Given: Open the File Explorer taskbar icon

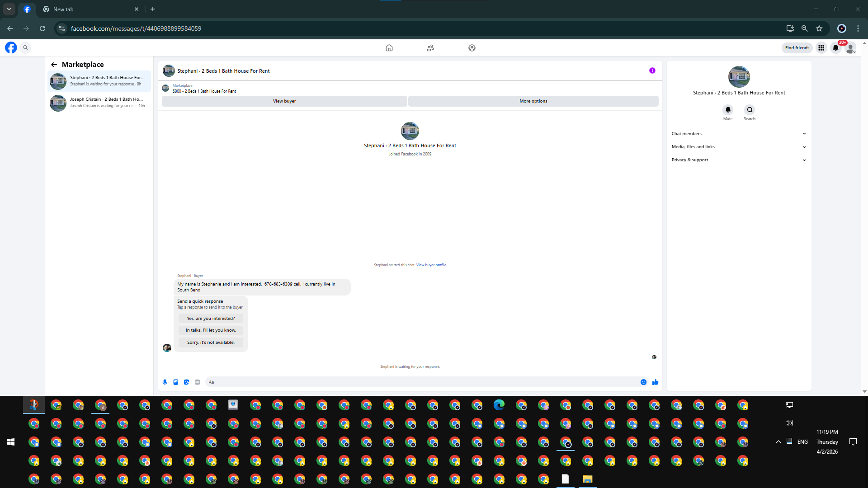Looking at the screenshot, I should (587, 479).
